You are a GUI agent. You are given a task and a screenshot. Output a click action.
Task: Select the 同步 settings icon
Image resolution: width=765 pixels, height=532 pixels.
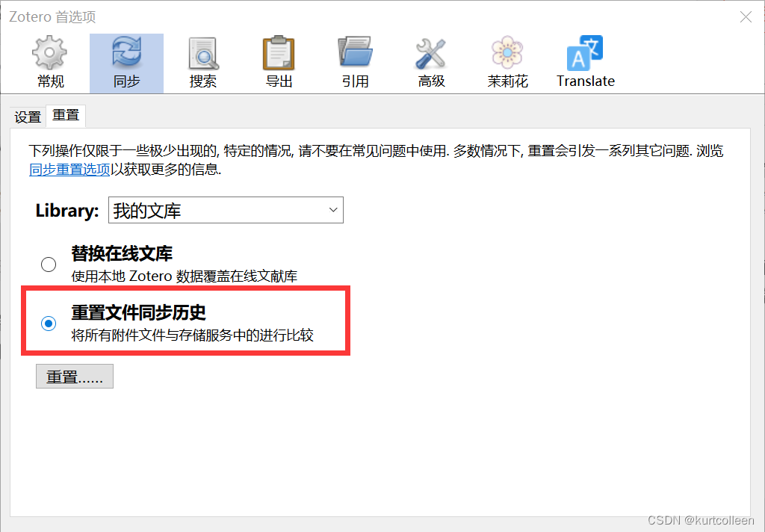[x=126, y=60]
